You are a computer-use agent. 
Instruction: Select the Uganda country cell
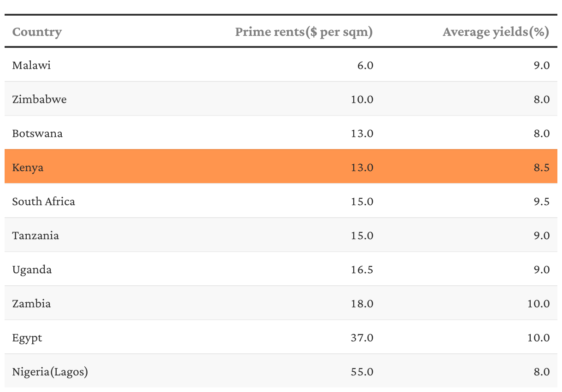click(x=32, y=270)
